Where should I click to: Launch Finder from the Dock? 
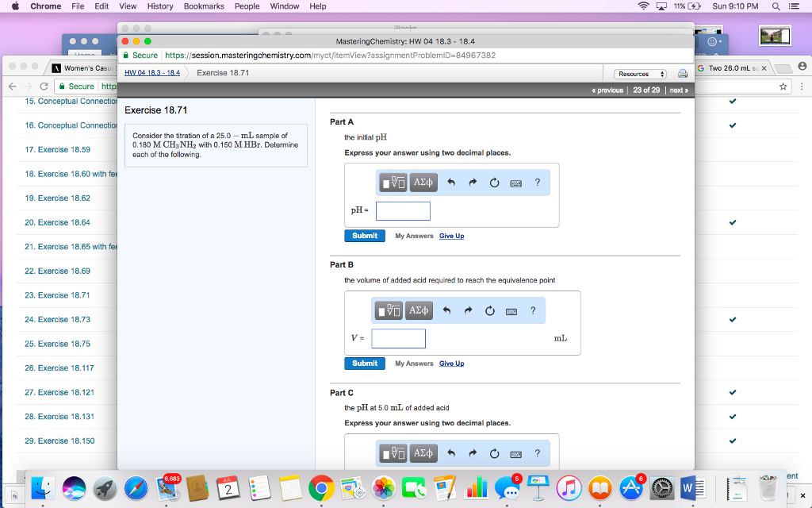[x=43, y=488]
